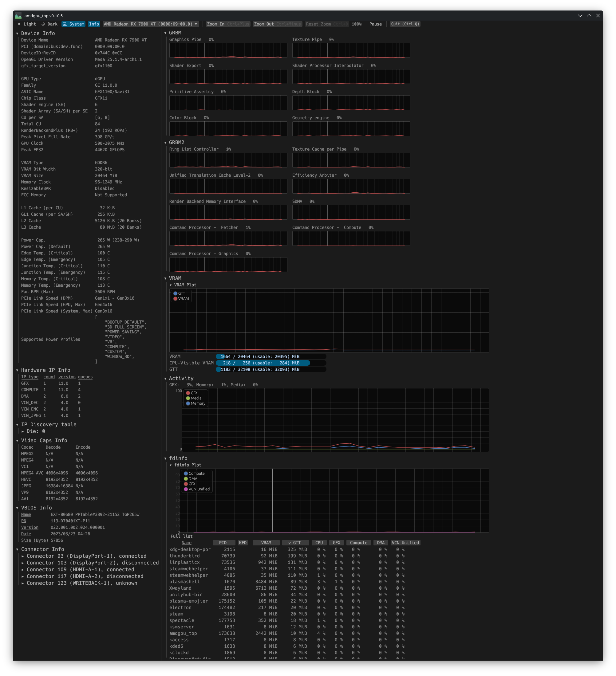Click the Reset Zoom button
Image resolution: width=616 pixels, height=676 pixels.
pyautogui.click(x=327, y=24)
